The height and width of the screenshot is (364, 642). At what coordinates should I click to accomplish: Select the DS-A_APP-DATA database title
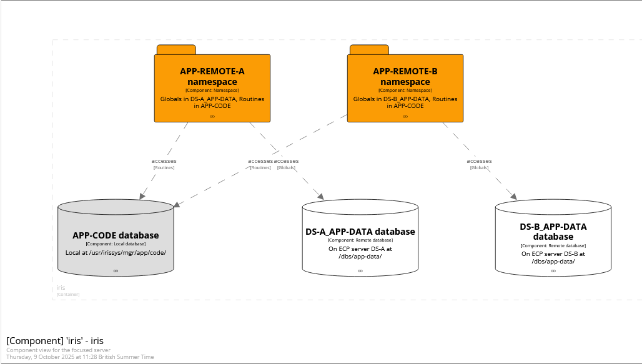(360, 232)
